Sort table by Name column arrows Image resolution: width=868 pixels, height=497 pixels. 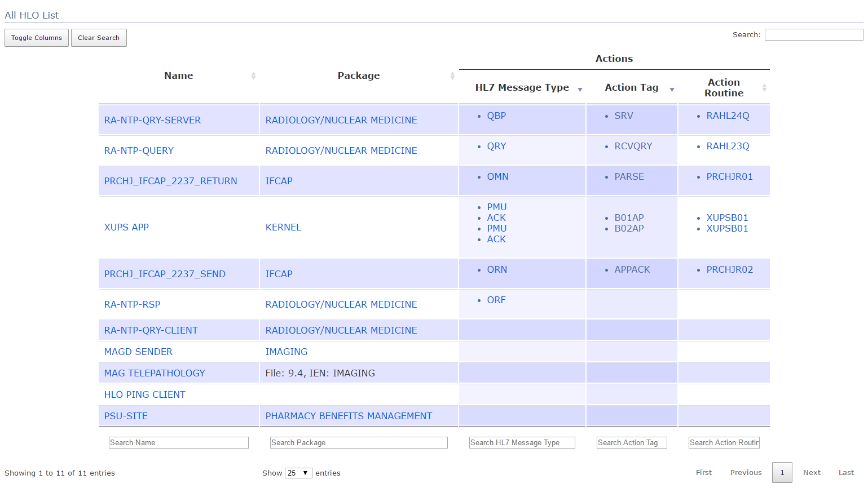[253, 76]
